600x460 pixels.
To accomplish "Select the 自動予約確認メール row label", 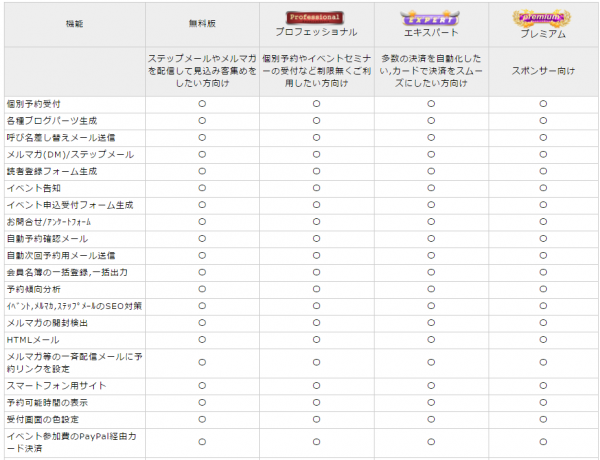I will pyautogui.click(x=47, y=239).
